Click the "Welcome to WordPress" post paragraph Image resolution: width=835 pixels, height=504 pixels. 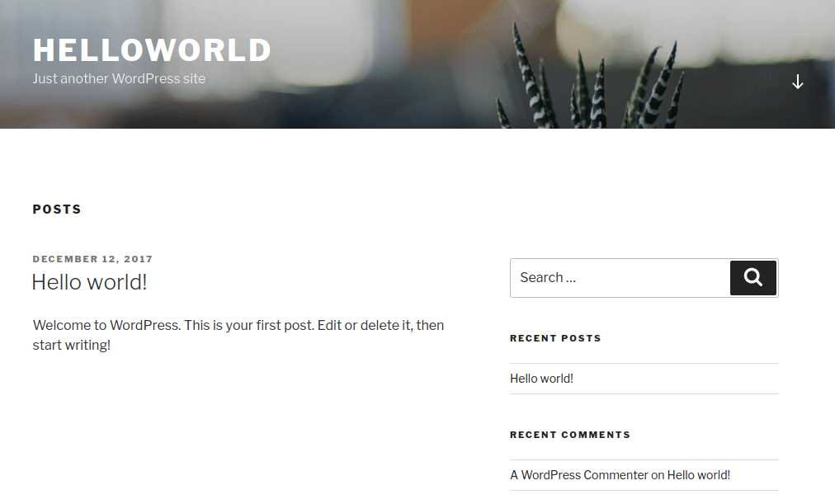238,335
